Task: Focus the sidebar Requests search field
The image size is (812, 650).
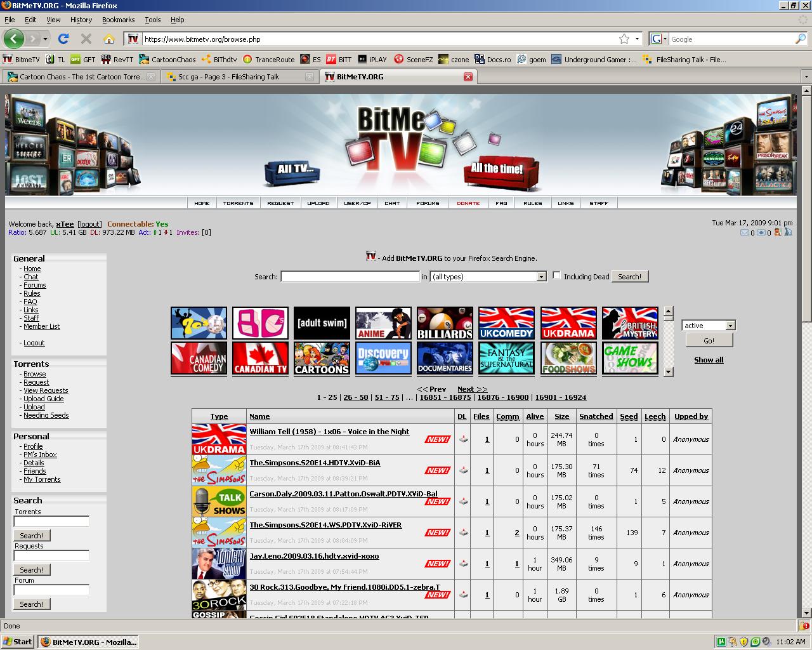Action: click(51, 555)
